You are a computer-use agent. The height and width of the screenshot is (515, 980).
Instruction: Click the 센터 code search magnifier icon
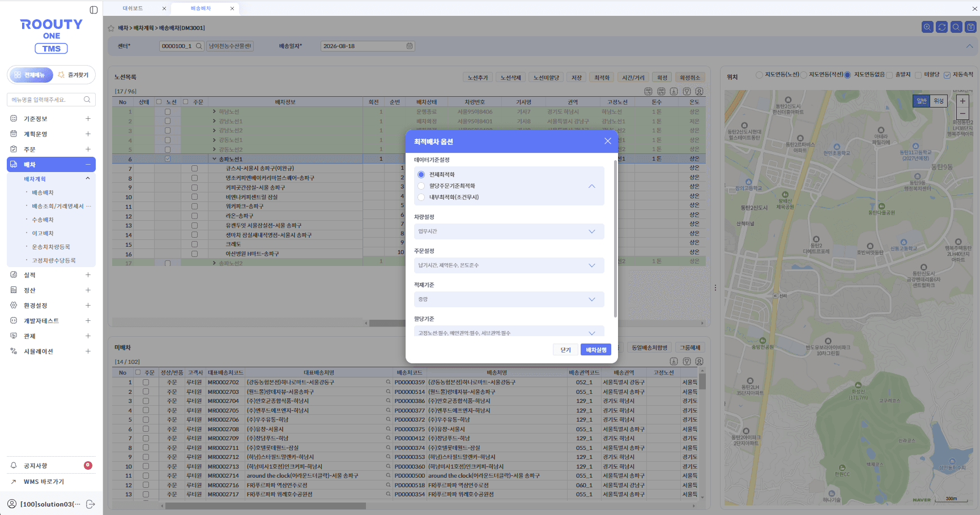pos(199,46)
